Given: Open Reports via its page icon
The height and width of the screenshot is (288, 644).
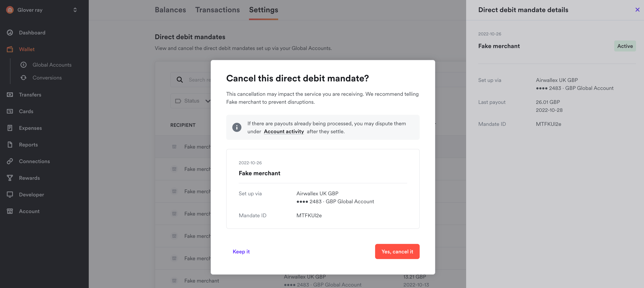Looking at the screenshot, I should click(x=10, y=145).
